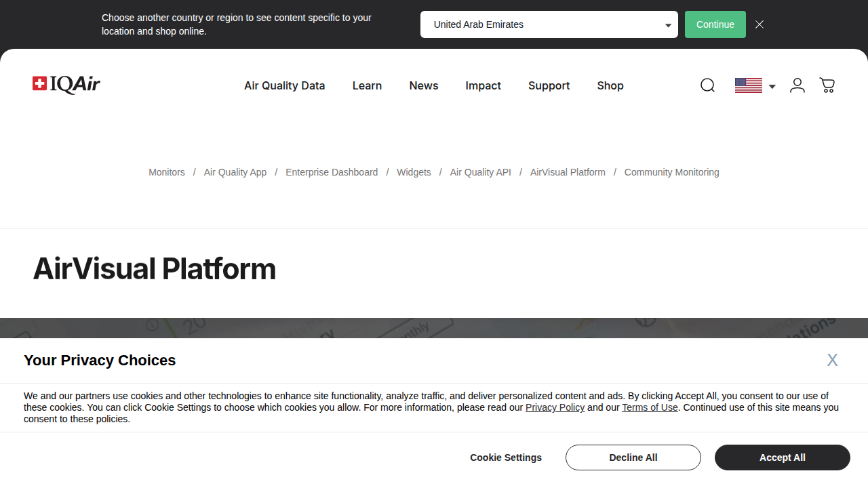
Task: Click the US flag icon
Action: tap(749, 85)
